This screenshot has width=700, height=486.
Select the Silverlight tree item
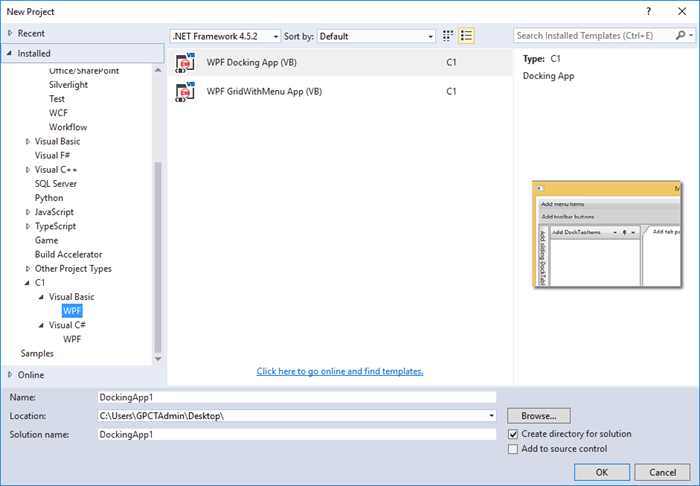pos(68,85)
